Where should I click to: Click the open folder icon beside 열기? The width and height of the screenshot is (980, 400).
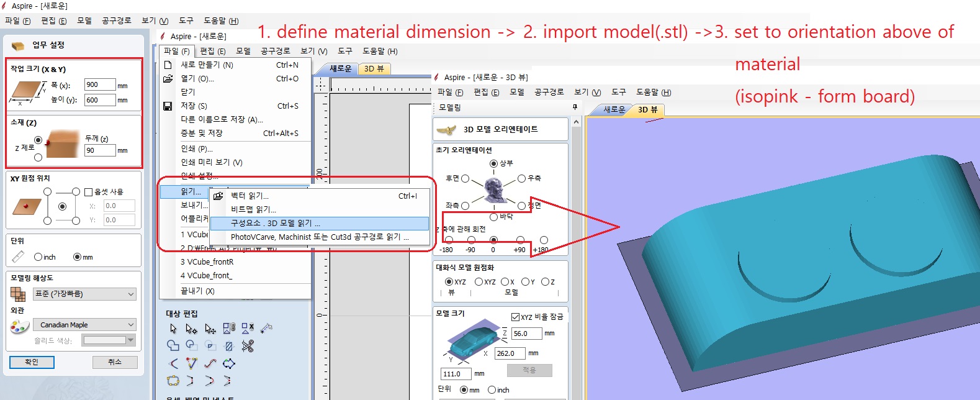point(168,79)
